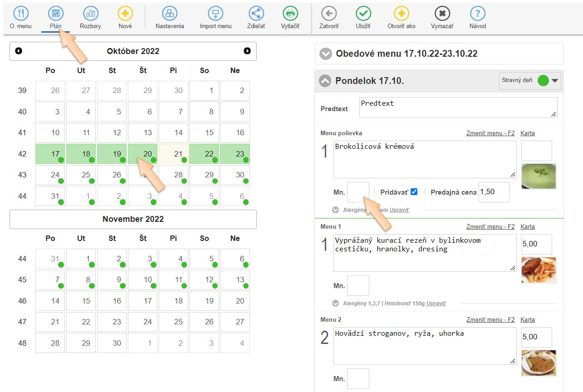Open the Stravný deň dropdown
583x392 pixels.
555,81
